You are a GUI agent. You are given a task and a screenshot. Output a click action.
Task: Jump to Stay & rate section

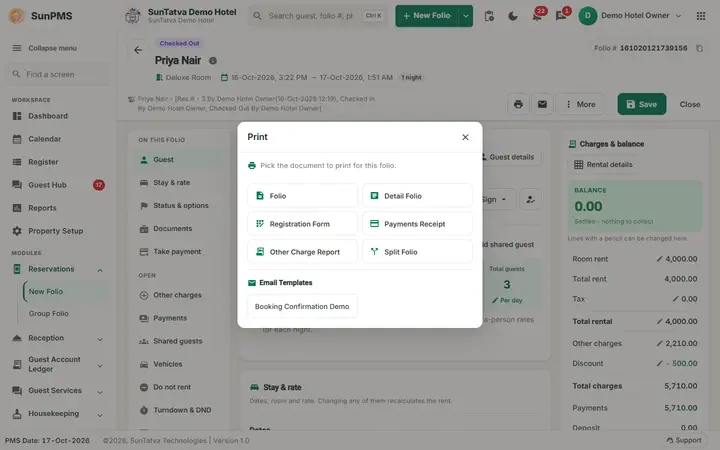coord(179,183)
